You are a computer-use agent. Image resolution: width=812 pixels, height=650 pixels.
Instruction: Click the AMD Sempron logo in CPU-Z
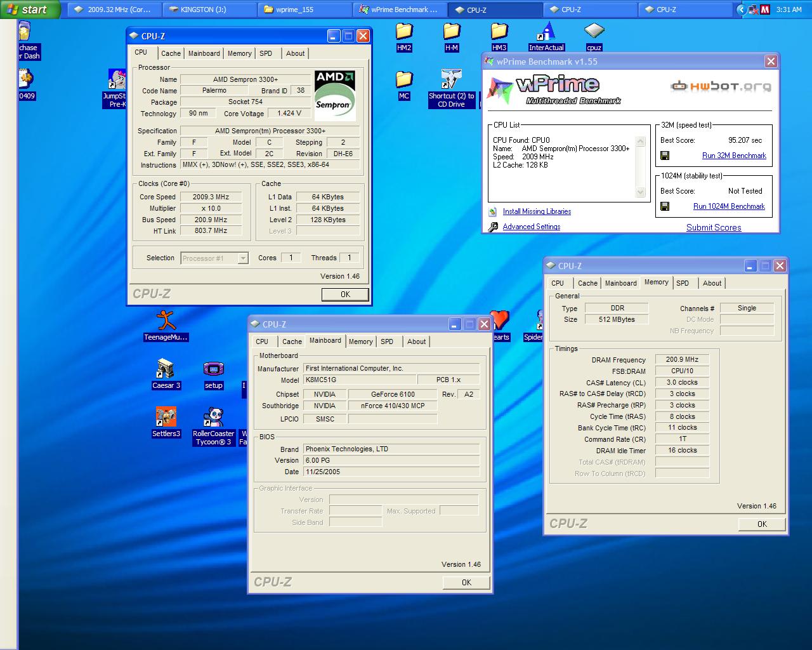pyautogui.click(x=335, y=95)
